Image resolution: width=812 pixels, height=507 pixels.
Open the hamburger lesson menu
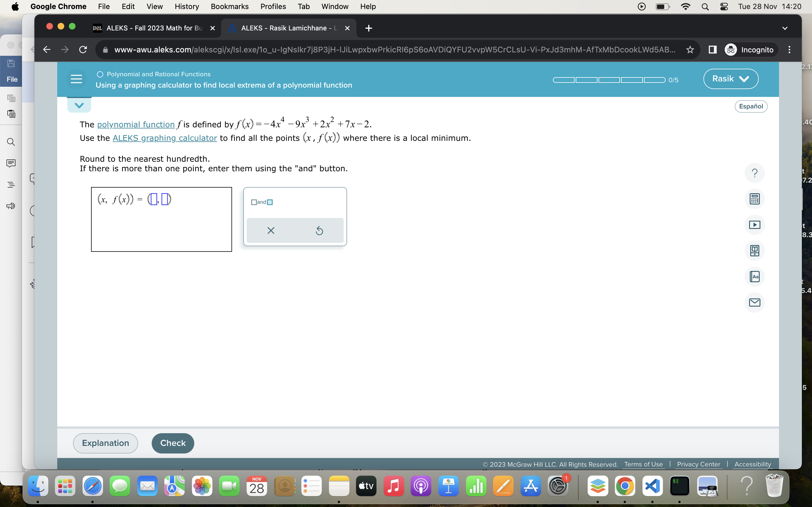pyautogui.click(x=76, y=79)
